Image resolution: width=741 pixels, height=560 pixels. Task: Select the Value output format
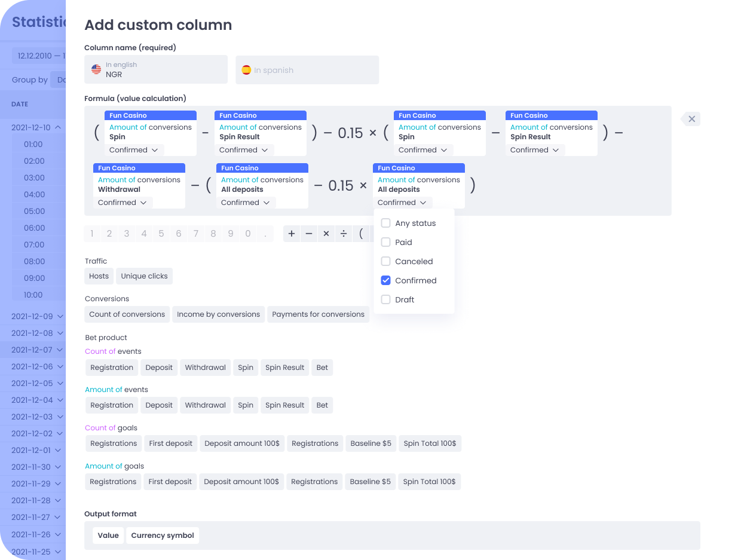coord(108,535)
